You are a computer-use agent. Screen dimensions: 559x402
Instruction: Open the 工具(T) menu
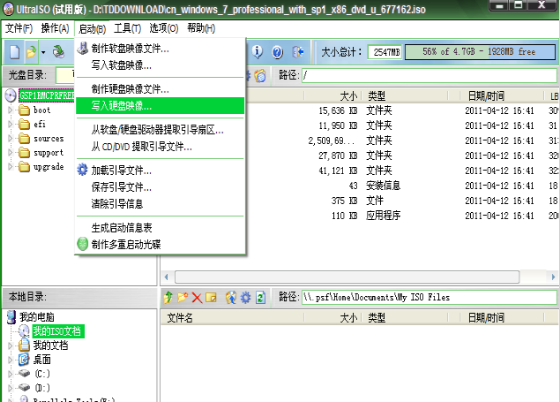tap(127, 28)
